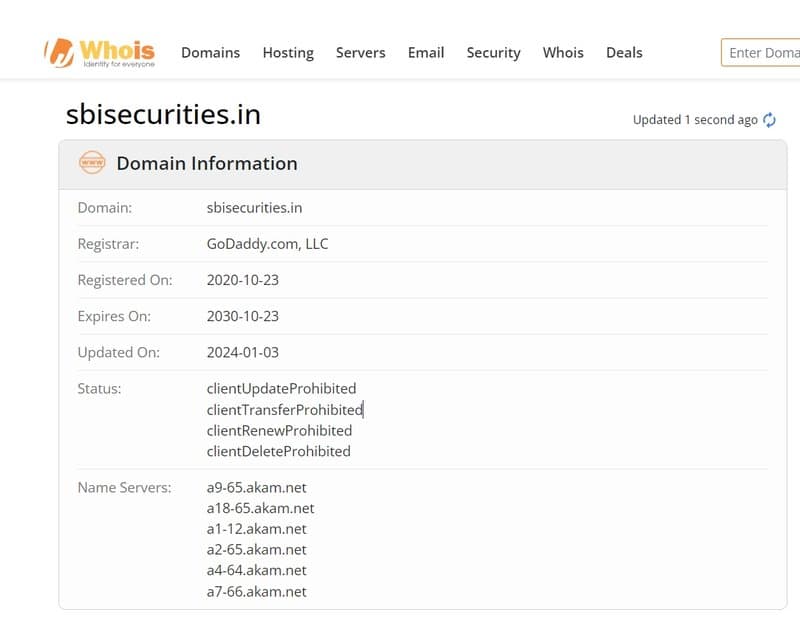The width and height of the screenshot is (800, 618).
Task: Select the sbisecurities.in page heading
Action: click(160, 114)
